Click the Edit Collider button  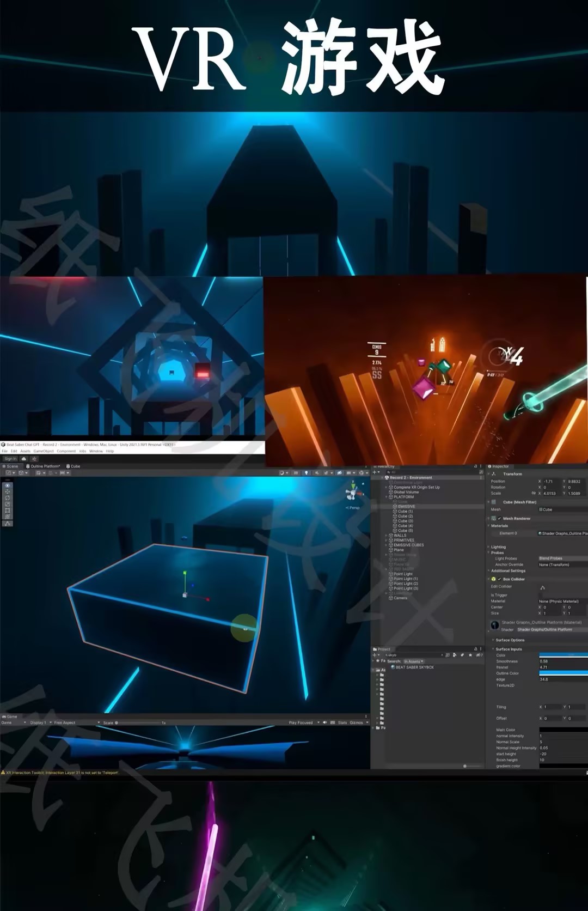pos(542,587)
